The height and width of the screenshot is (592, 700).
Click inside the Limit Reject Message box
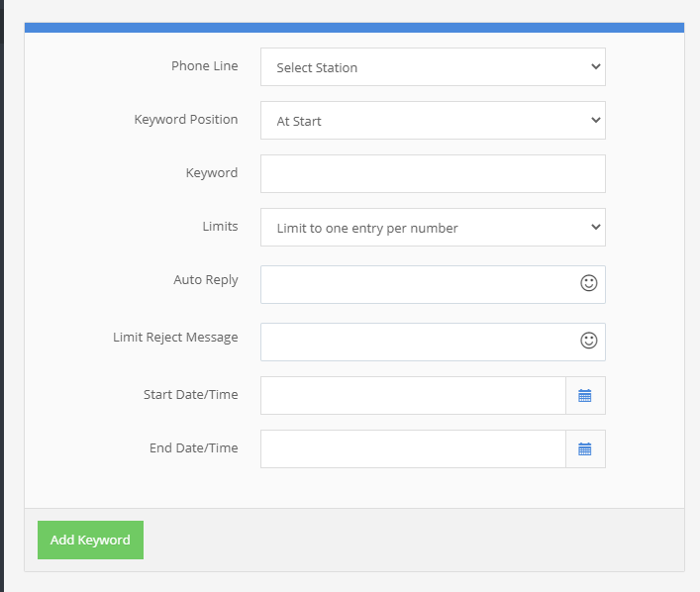416,342
